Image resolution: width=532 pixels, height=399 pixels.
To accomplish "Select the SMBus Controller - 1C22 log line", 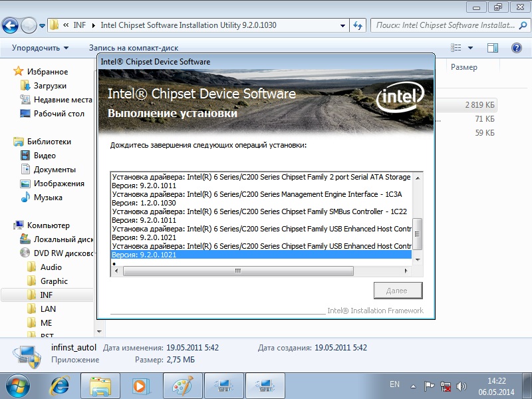I will (259, 211).
